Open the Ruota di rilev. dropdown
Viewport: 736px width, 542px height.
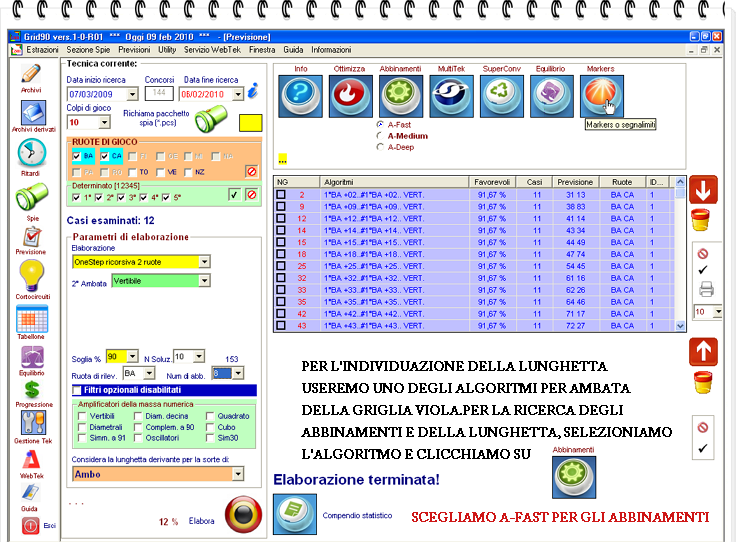click(x=149, y=373)
